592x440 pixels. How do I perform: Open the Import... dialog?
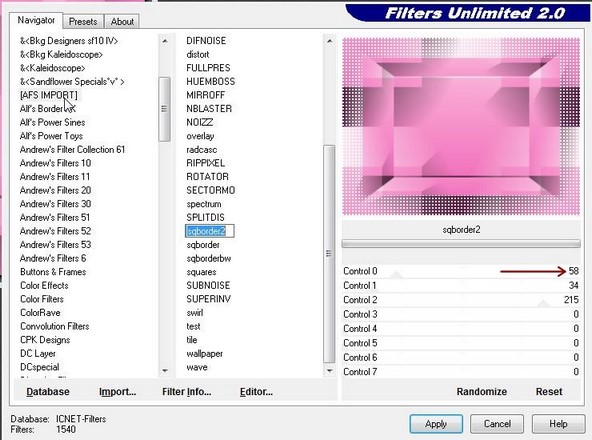point(117,392)
